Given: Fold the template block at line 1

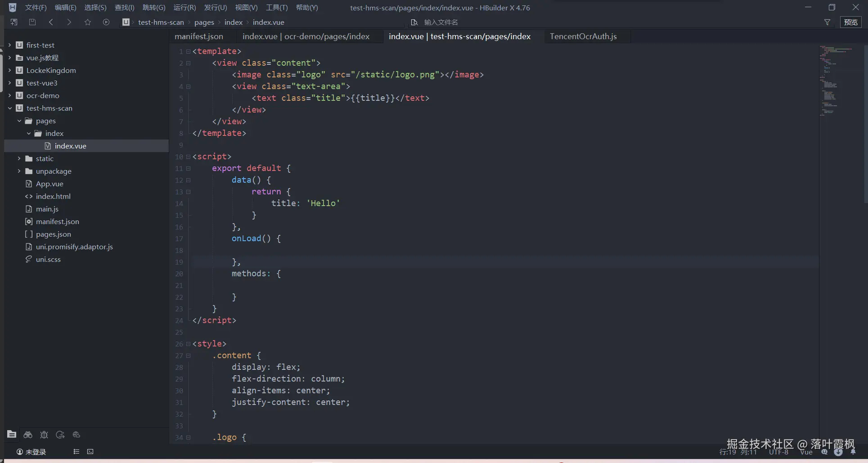Looking at the screenshot, I should pyautogui.click(x=188, y=51).
